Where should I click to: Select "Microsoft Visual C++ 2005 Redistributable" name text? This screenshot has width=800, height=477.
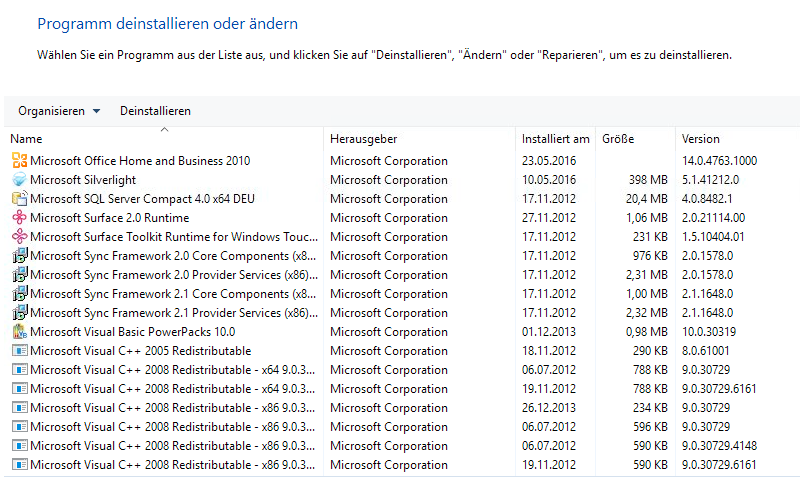141,351
